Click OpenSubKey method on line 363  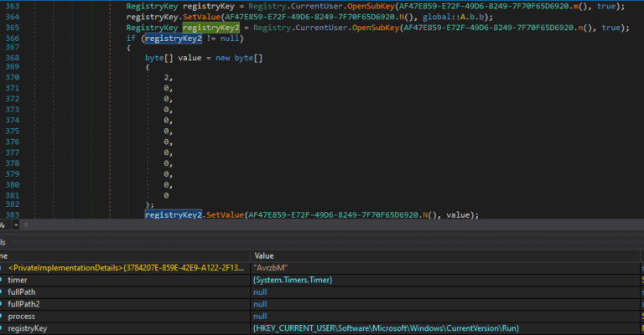tap(371, 6)
